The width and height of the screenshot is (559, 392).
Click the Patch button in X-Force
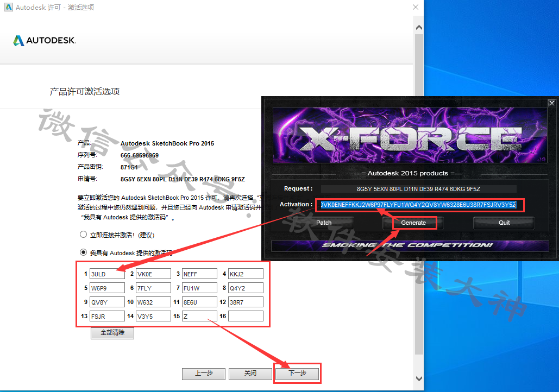pyautogui.click(x=324, y=223)
